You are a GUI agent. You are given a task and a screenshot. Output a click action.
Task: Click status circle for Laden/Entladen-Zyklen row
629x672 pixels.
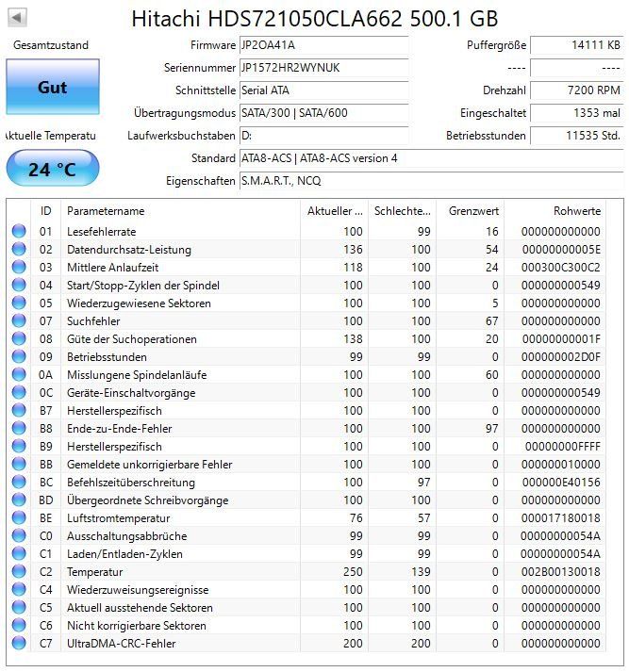point(19,553)
